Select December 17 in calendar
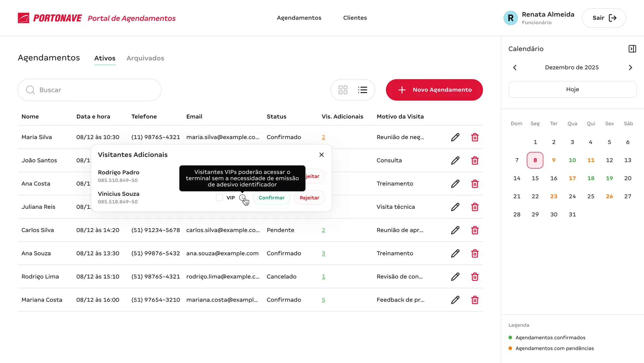Screen dimensions: 644x363 (x=572, y=178)
